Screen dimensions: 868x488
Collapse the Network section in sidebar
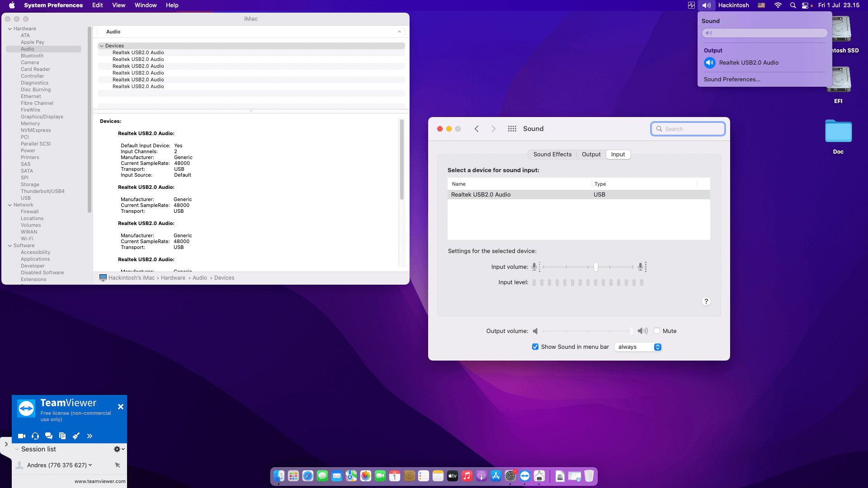10,205
